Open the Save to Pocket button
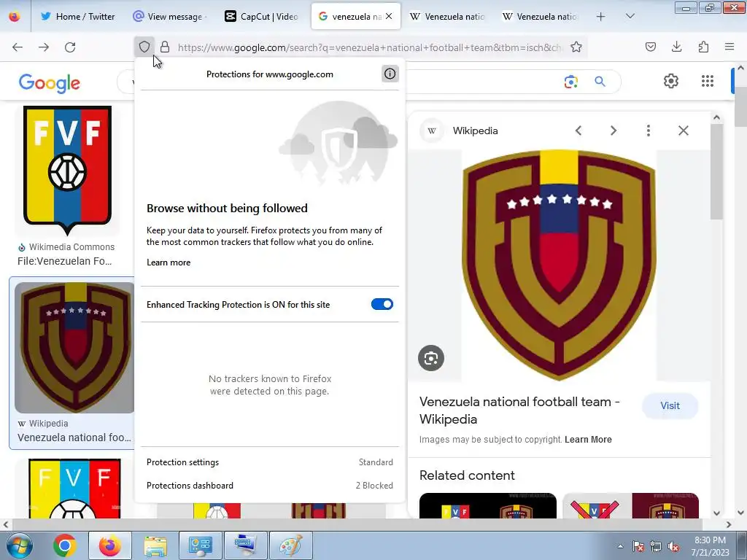 pyautogui.click(x=650, y=47)
